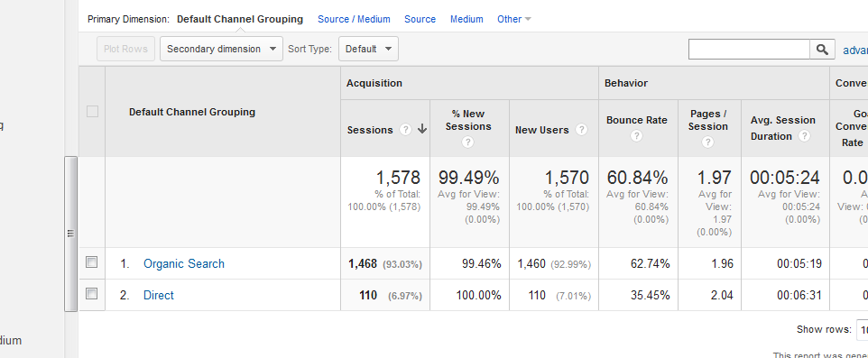Toggle the select-all header checkbox
Image resolution: width=868 pixels, height=358 pixels.
click(x=92, y=111)
